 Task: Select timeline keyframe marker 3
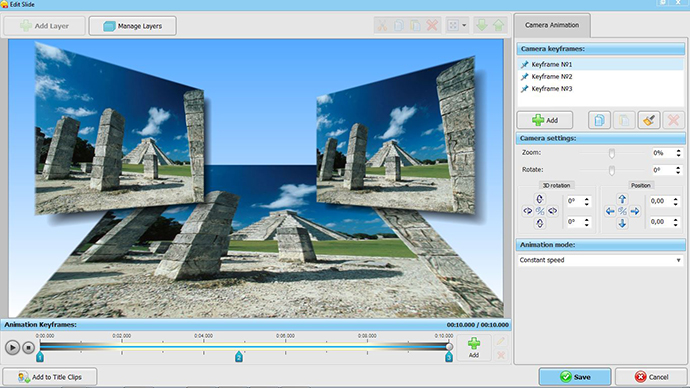[448, 357]
